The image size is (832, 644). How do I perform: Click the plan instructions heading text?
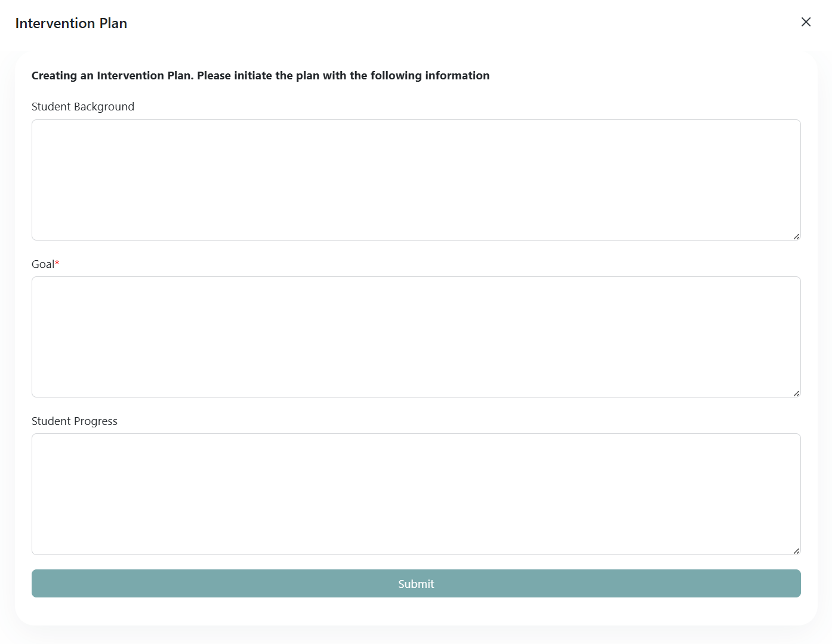(x=260, y=75)
